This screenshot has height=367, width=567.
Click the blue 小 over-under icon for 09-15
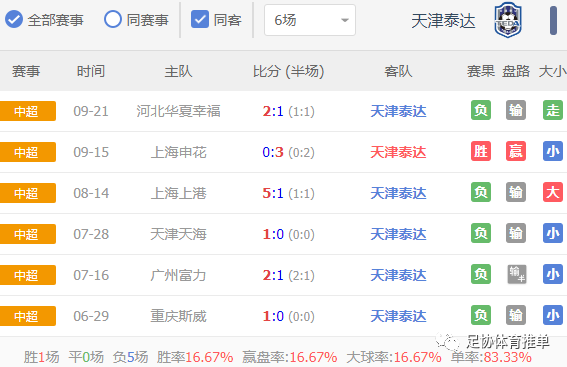553,151
